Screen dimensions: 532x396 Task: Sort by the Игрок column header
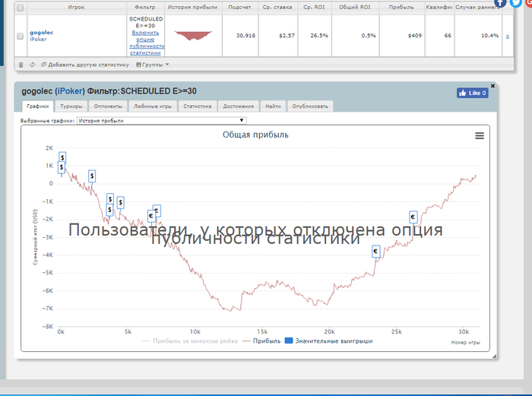click(76, 7)
